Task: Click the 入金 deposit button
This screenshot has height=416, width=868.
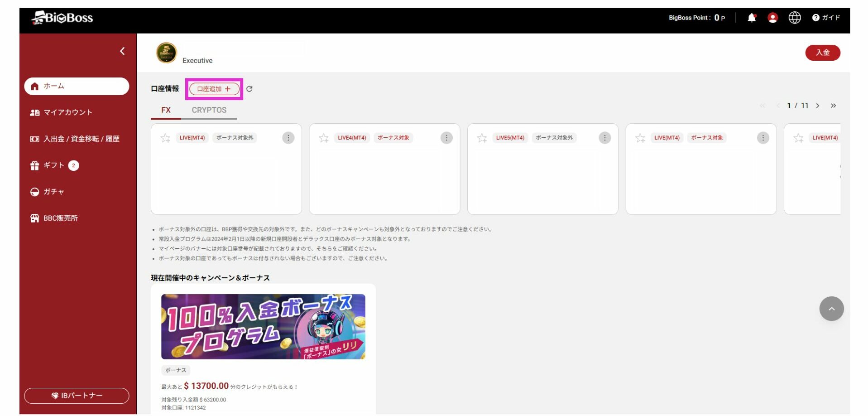Action: point(822,53)
